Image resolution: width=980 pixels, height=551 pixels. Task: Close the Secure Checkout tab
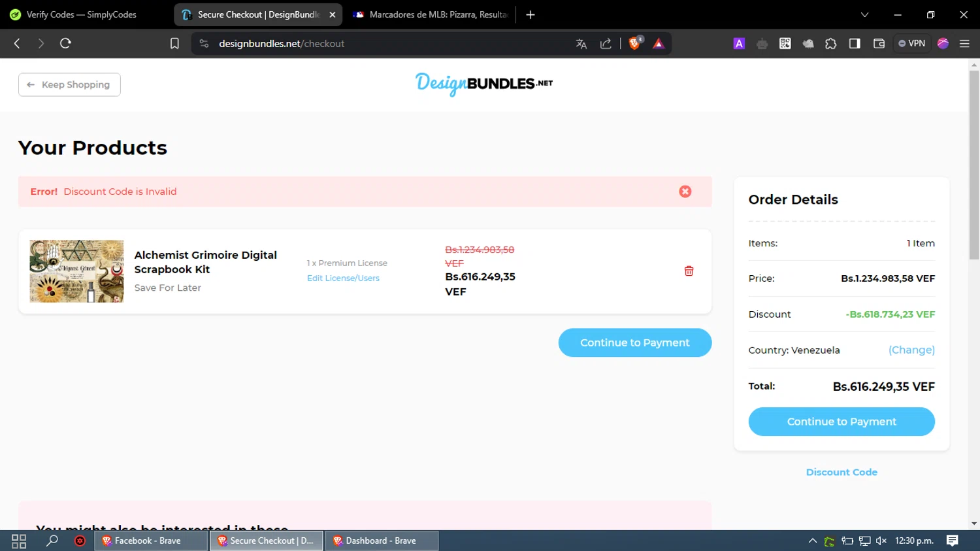(x=332, y=14)
